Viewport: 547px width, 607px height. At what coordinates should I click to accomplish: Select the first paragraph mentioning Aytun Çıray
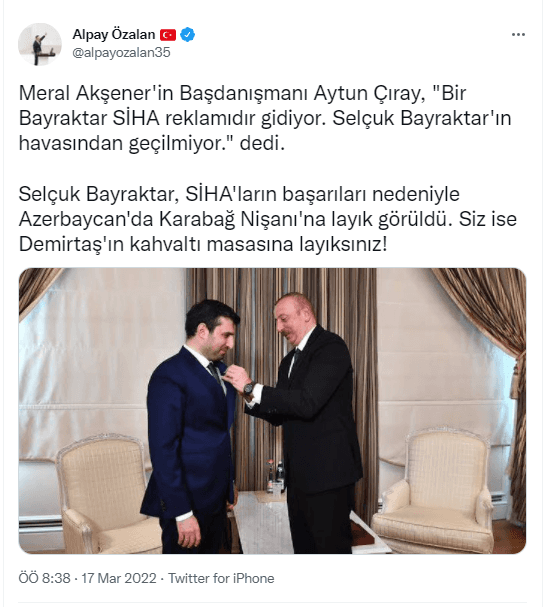[x=265, y=118]
